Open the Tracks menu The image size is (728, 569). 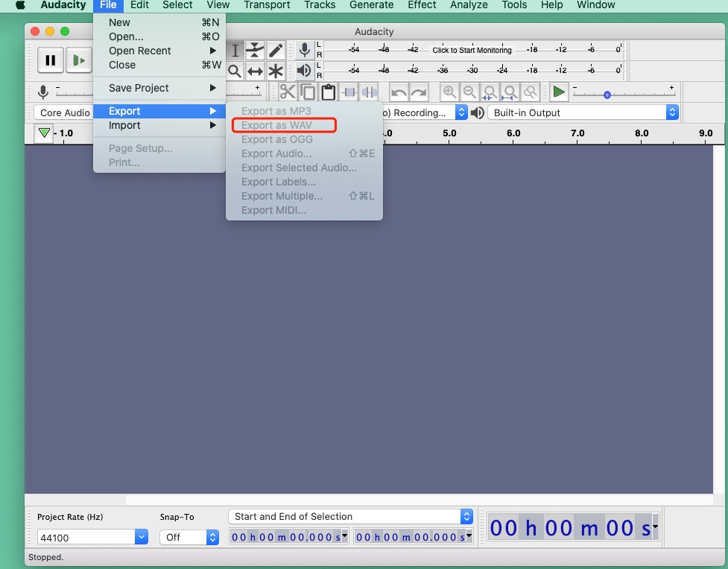pyautogui.click(x=320, y=5)
